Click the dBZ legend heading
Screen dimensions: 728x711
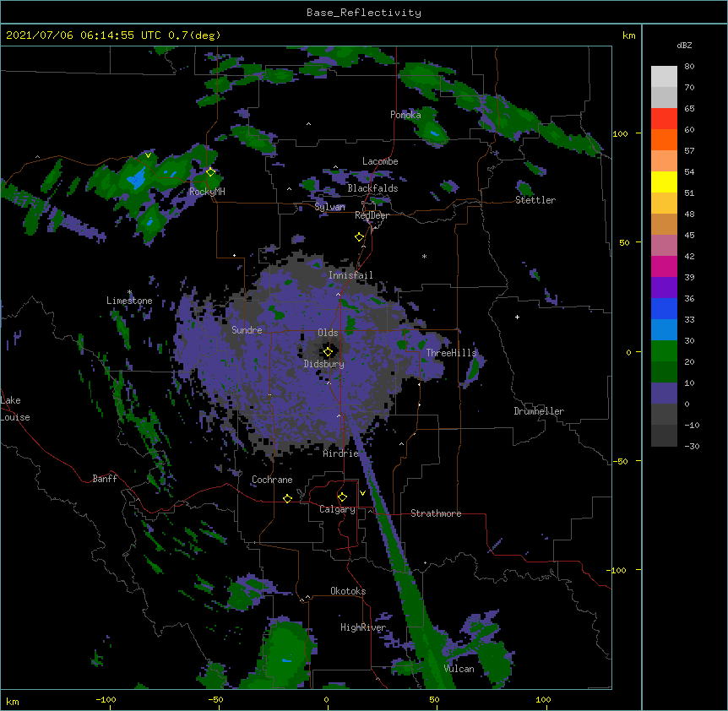[x=684, y=45]
